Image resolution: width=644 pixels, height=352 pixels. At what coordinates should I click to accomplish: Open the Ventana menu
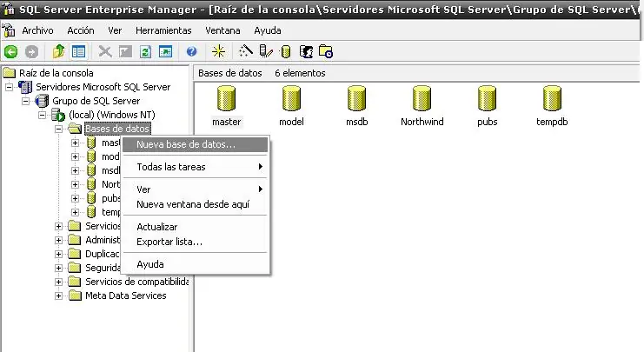click(x=222, y=30)
